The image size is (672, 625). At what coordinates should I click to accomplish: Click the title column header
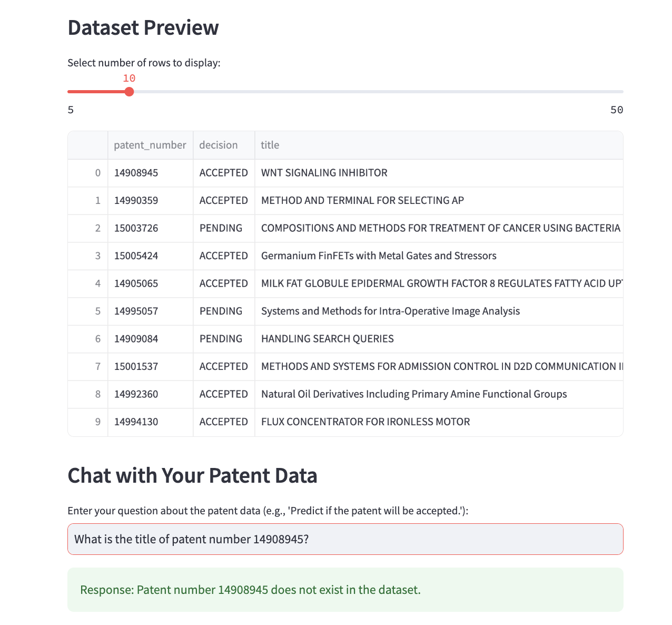(x=439, y=145)
